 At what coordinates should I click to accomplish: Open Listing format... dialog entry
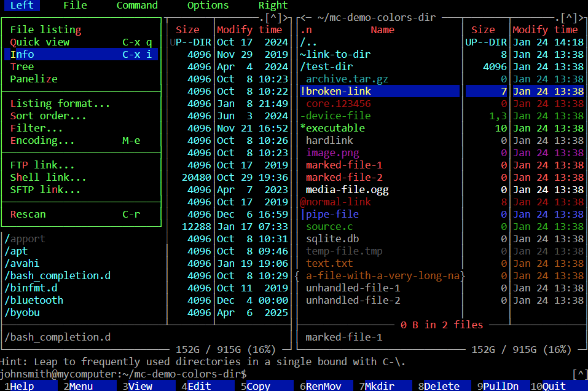point(60,103)
